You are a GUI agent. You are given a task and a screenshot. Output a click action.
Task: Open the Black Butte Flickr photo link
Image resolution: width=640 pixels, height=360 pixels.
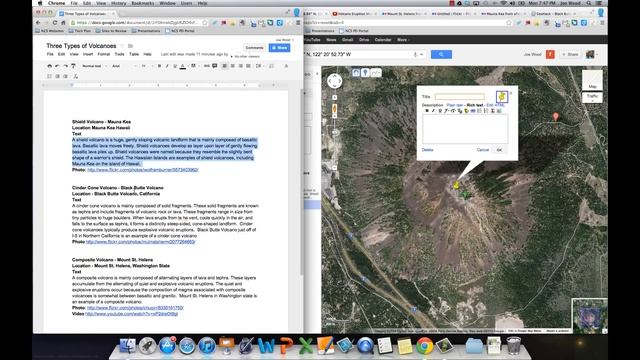pyautogui.click(x=140, y=242)
